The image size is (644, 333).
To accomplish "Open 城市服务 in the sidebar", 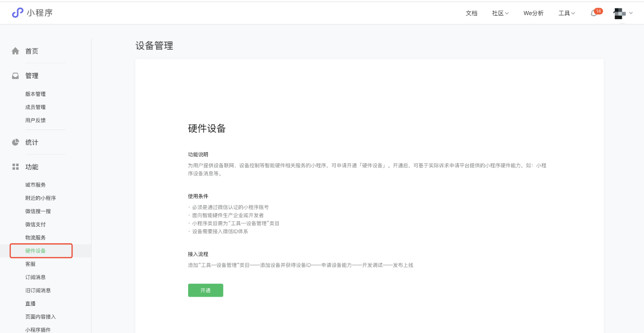I will coord(35,185).
